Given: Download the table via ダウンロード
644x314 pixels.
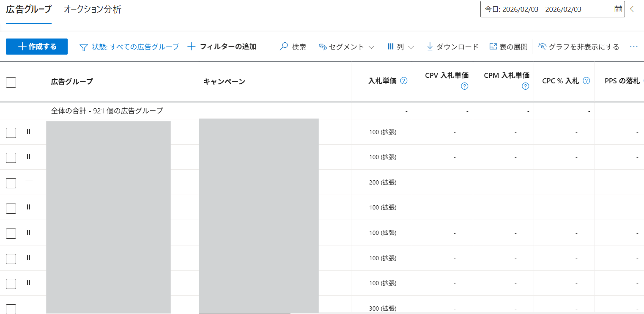Looking at the screenshot, I should 452,47.
